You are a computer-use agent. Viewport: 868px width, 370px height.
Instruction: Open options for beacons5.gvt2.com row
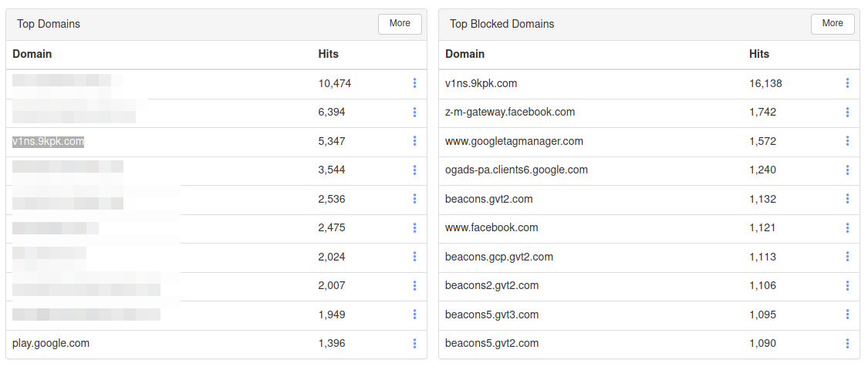click(847, 343)
